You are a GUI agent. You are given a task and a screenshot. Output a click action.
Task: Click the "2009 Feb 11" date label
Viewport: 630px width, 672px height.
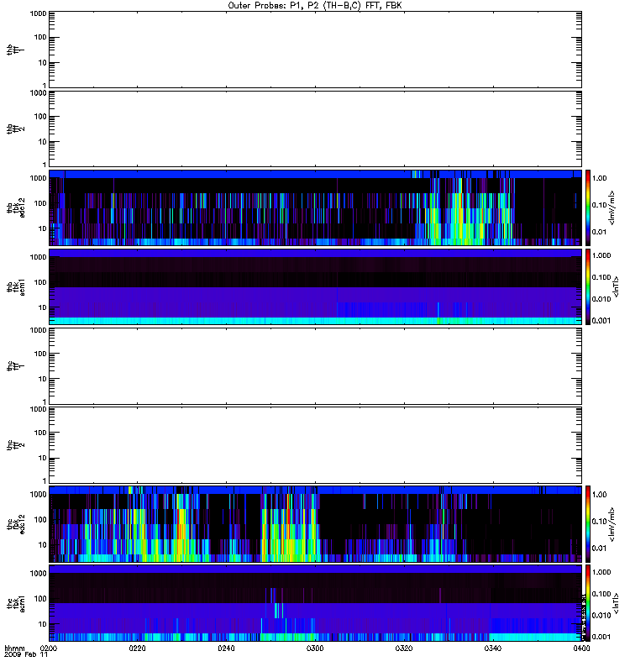click(x=26, y=655)
